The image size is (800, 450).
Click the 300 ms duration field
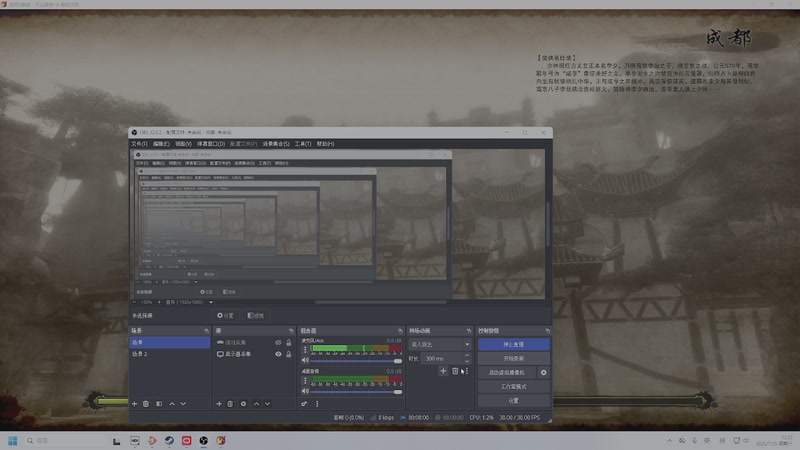point(442,359)
